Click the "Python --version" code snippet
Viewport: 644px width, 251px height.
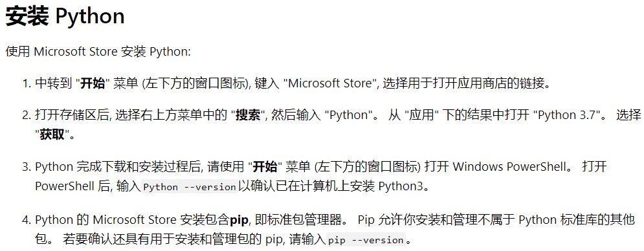190,187
